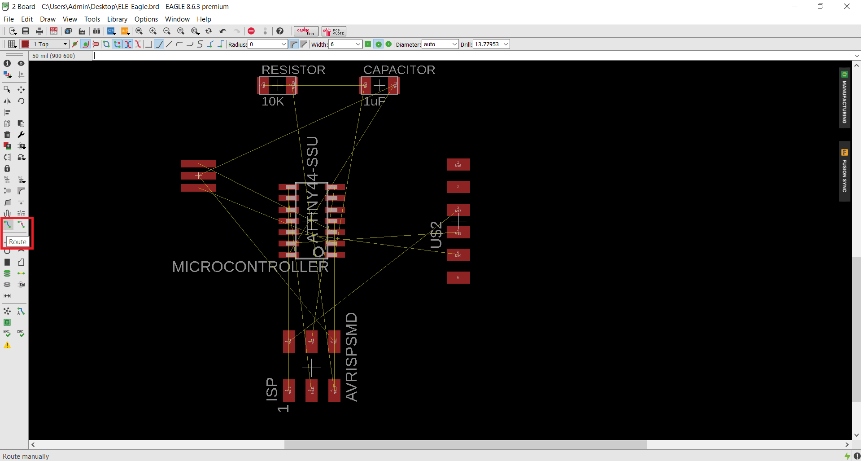
Task: Select the Paste tool
Action: (x=21, y=123)
